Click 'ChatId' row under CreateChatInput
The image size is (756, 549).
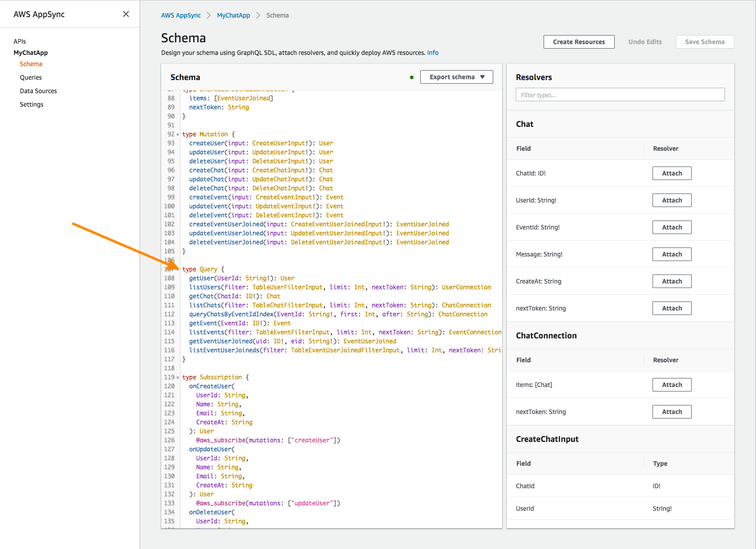pos(621,486)
